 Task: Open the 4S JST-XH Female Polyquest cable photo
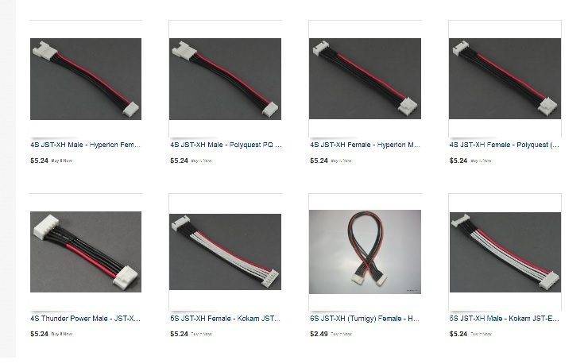tap(505, 79)
